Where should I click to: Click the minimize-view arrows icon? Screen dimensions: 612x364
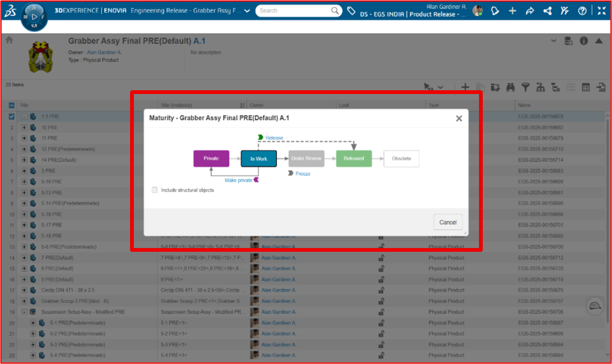pos(602,11)
